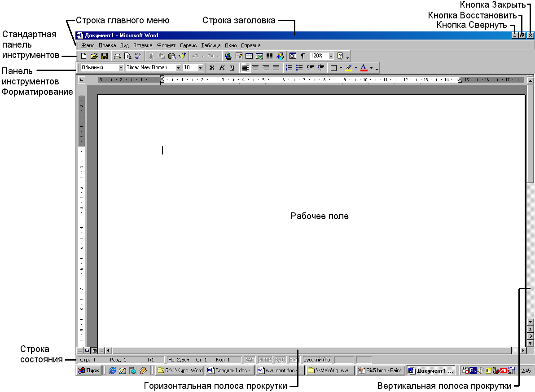Viewport: 535px width, 392px height.
Task: Switch to Создок1.doc taskbar button
Action: 230,370
